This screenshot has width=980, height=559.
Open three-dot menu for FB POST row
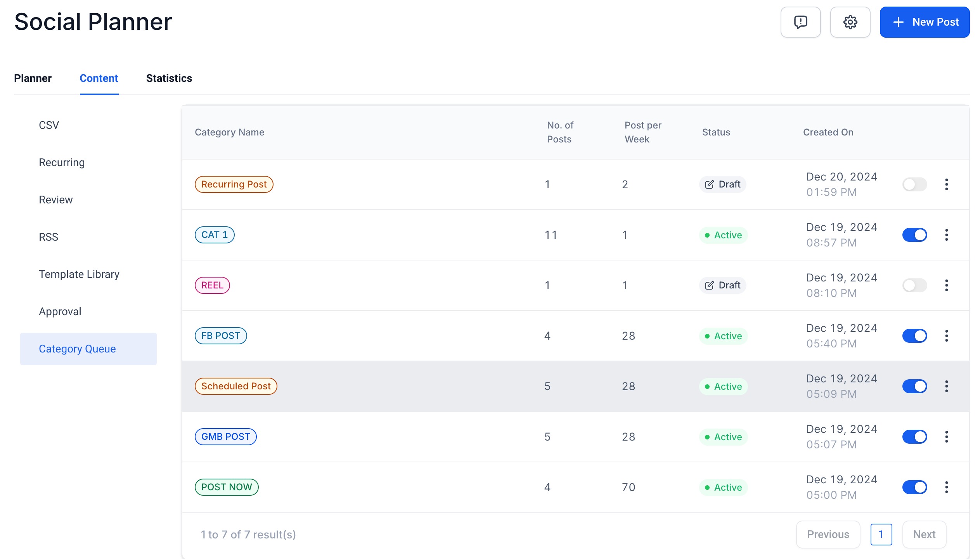[946, 336]
